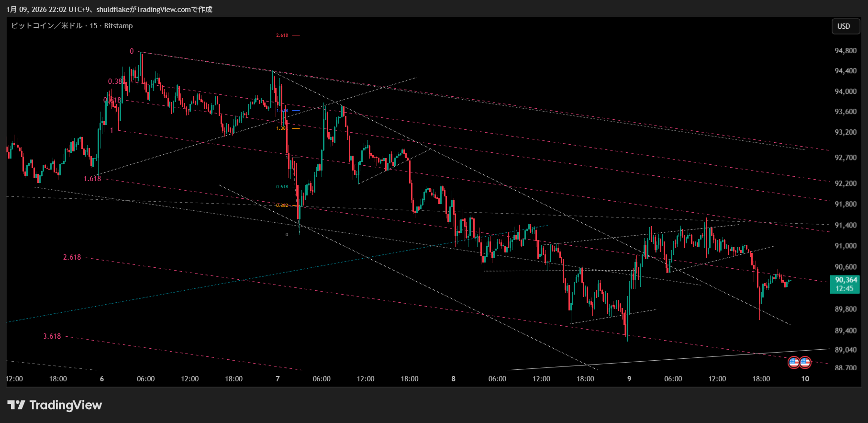The height and width of the screenshot is (423, 868).
Task: Click the left US flag economic event icon
Action: pyautogui.click(x=794, y=362)
